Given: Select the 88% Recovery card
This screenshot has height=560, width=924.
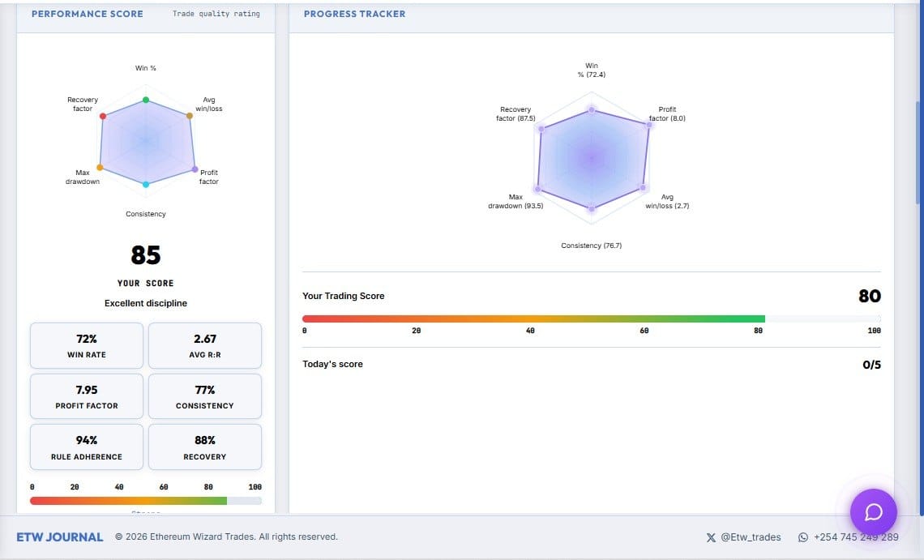Looking at the screenshot, I should coord(204,447).
